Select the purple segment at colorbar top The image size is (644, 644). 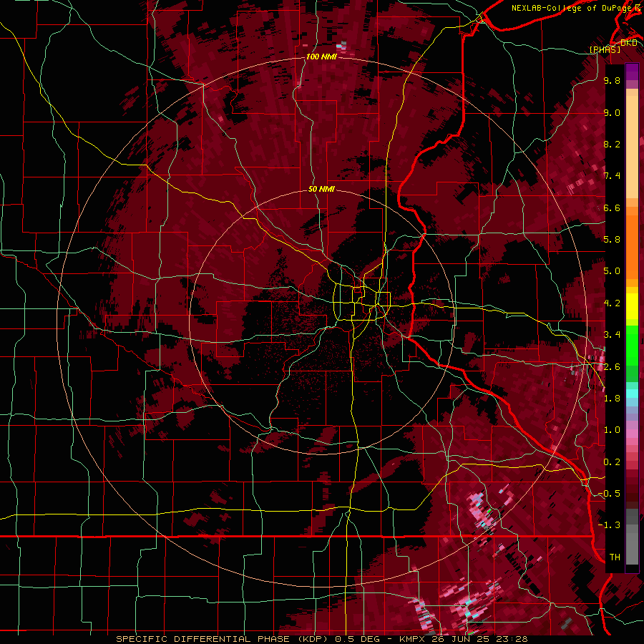[632, 72]
